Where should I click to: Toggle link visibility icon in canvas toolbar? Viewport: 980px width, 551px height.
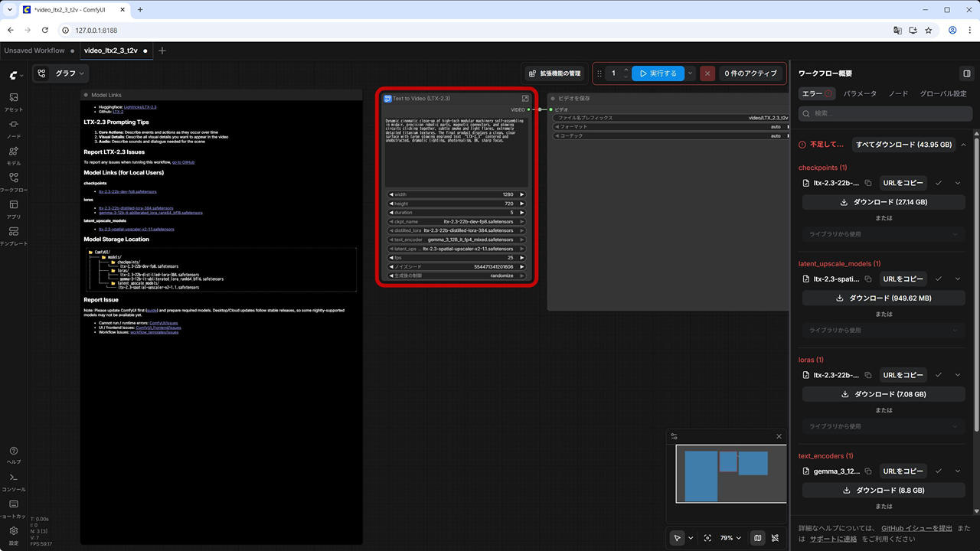click(x=776, y=538)
